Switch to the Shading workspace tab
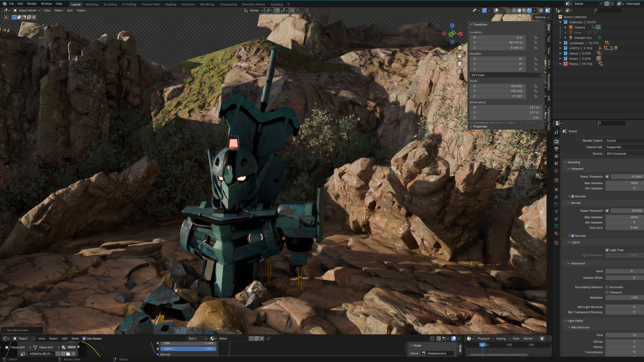Screen dimensions: 644x362 pos(170,4)
